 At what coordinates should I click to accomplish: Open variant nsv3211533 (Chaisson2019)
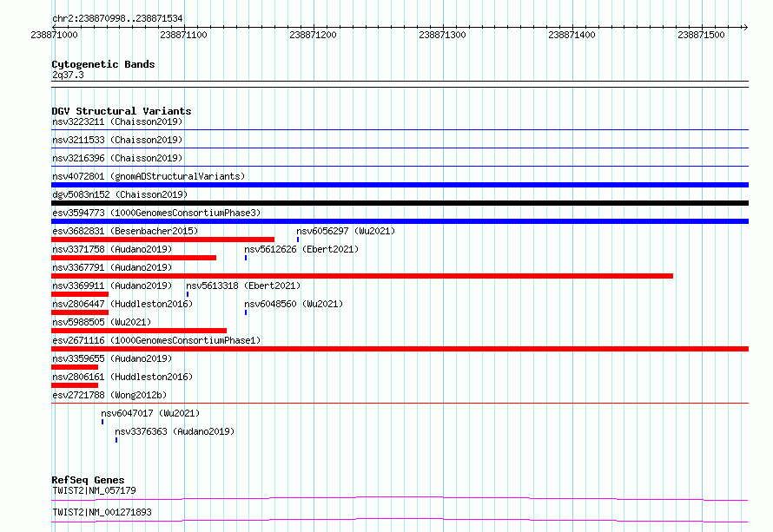pyautogui.click(x=117, y=140)
